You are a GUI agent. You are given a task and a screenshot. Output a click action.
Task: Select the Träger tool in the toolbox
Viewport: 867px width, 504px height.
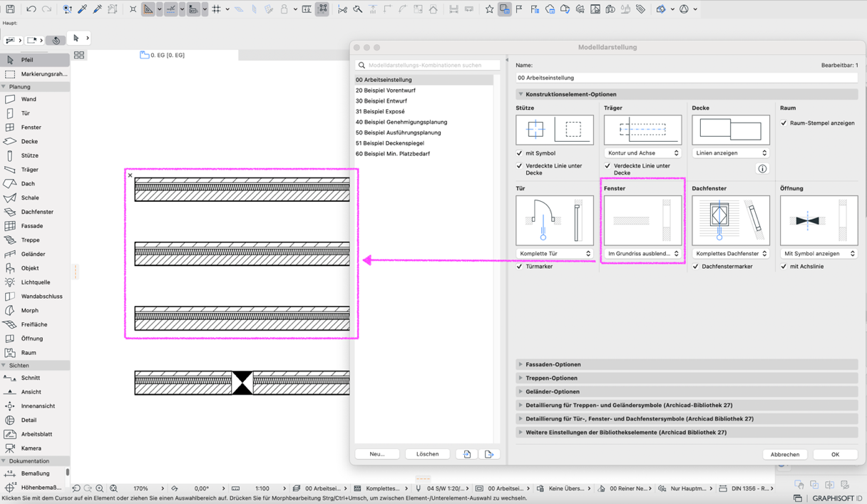(x=35, y=170)
